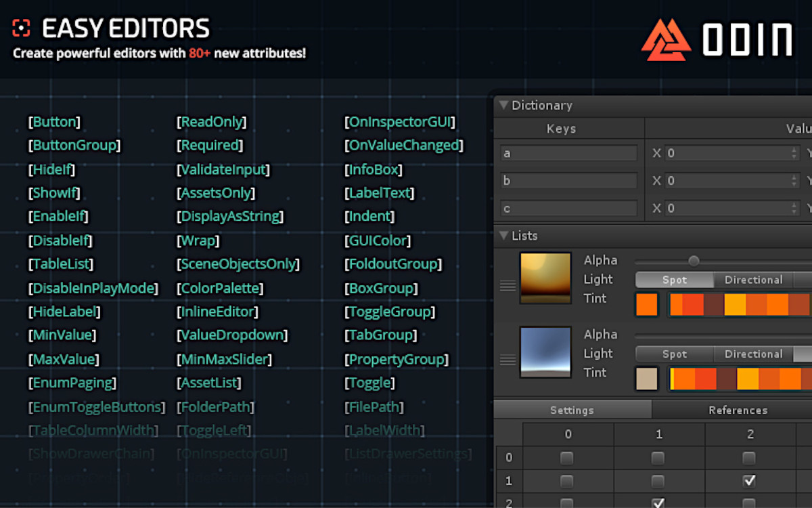
Task: Check the box at row 1, column 0
Action: [x=567, y=482]
